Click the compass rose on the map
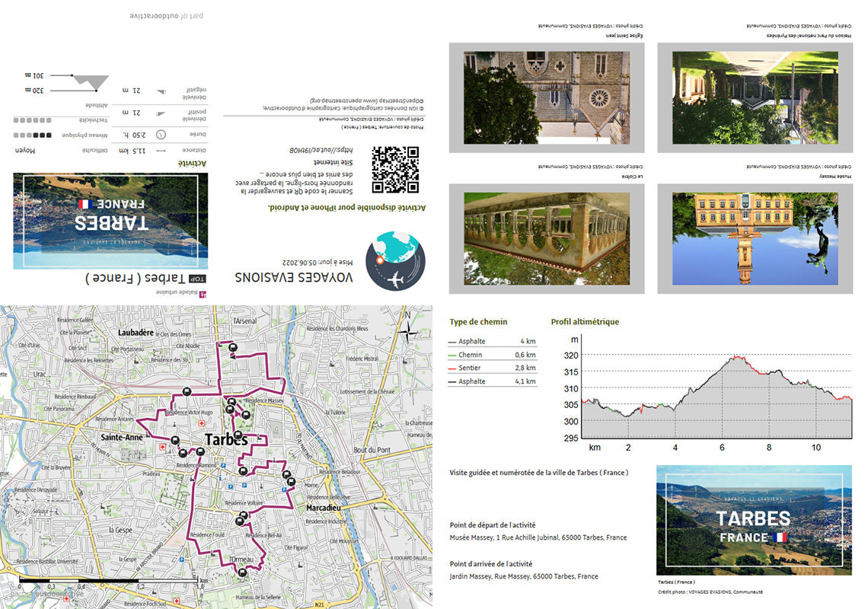868x609 pixels. point(409,332)
